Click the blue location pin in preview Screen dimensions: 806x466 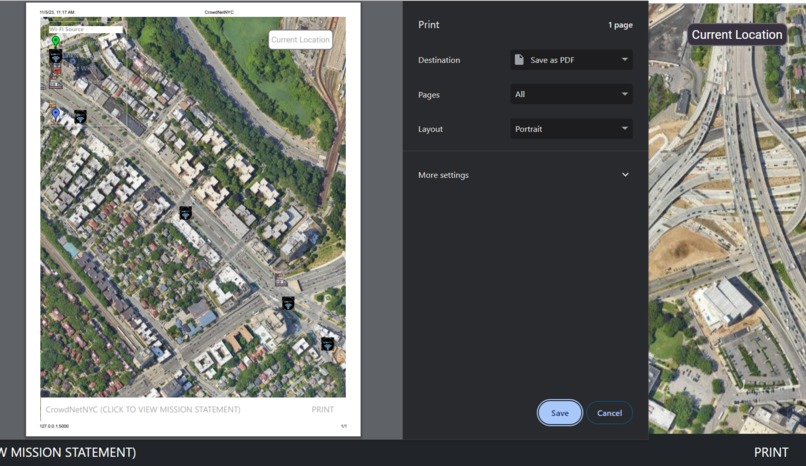tap(56, 114)
